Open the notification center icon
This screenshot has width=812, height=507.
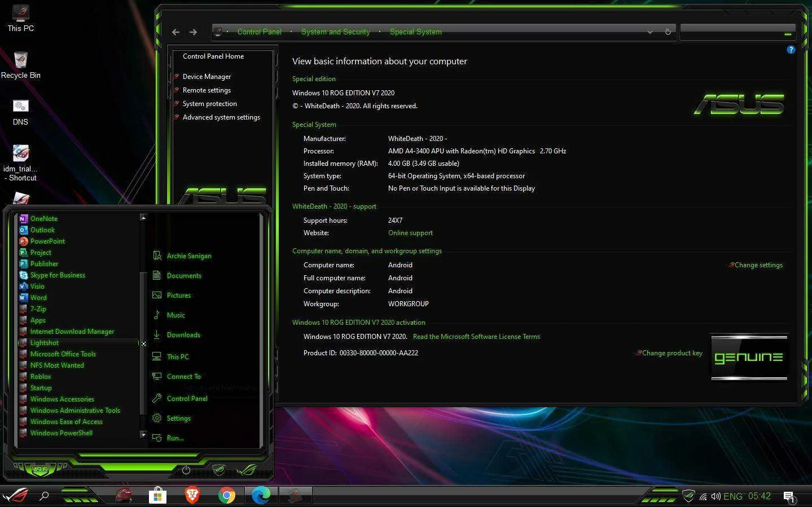point(789,496)
